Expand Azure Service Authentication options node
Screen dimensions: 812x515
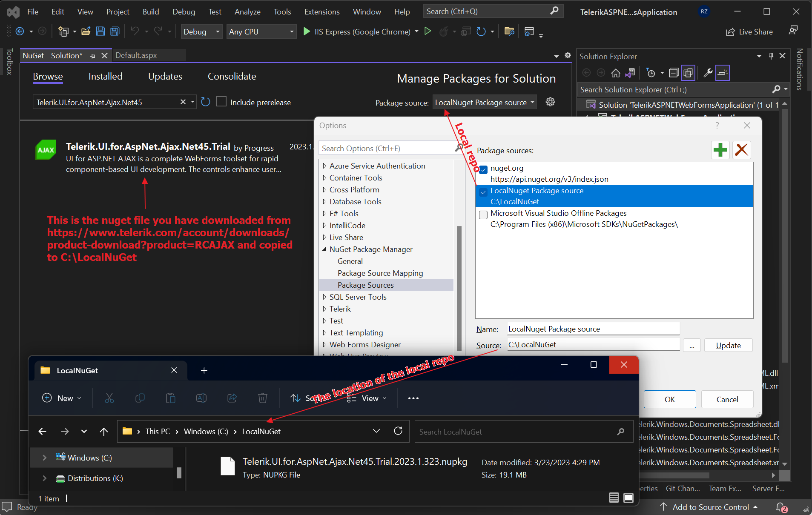pyautogui.click(x=324, y=166)
